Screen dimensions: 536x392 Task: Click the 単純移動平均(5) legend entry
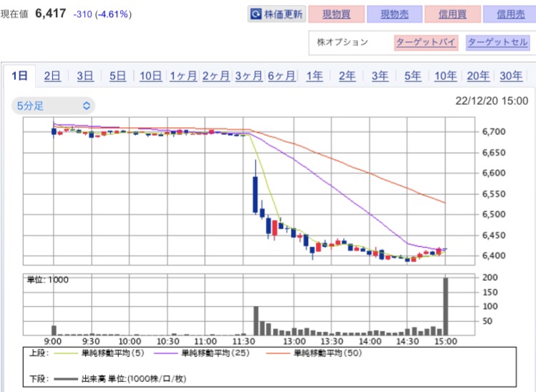99,353
